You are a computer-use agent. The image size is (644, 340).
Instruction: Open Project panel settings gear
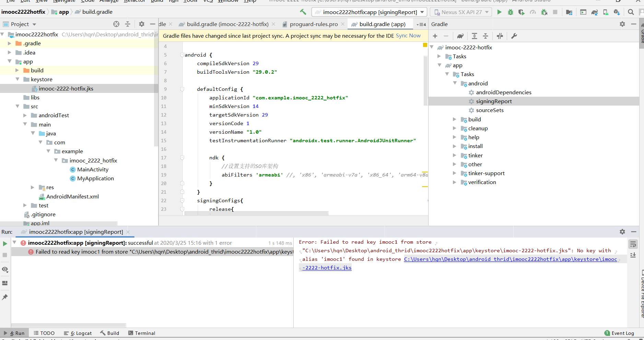click(141, 24)
